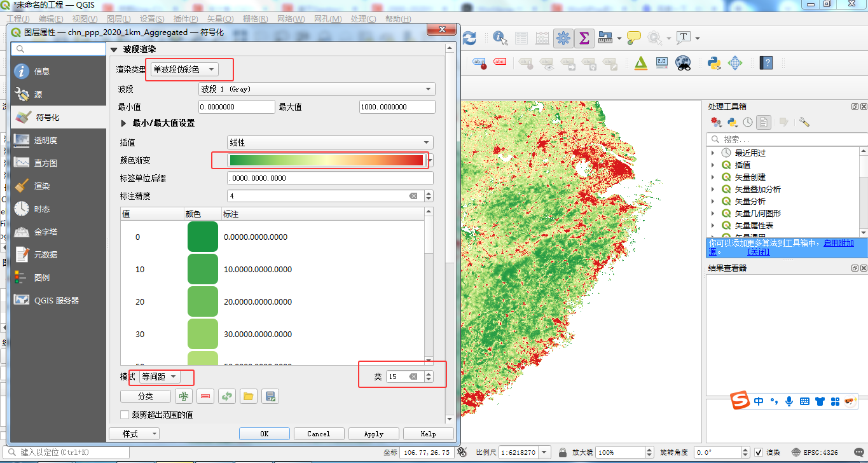This screenshot has height=463, width=868.
Task: Click the Apply button
Action: [x=374, y=434]
